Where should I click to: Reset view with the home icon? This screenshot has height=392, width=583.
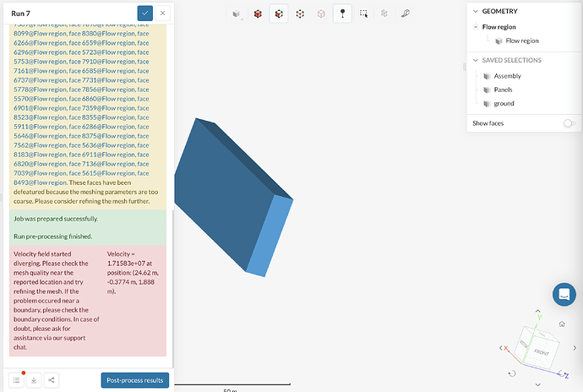point(562,324)
